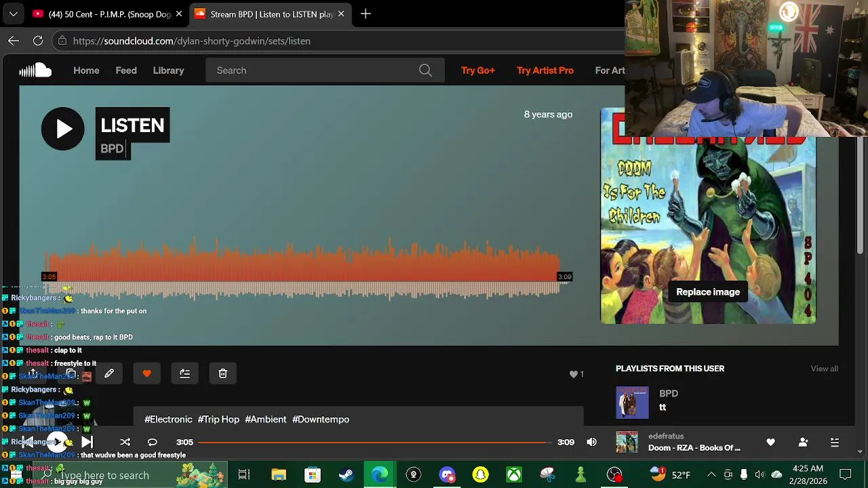Click the now playing track thumbnail
This screenshot has height=488, width=868.
pos(627,442)
